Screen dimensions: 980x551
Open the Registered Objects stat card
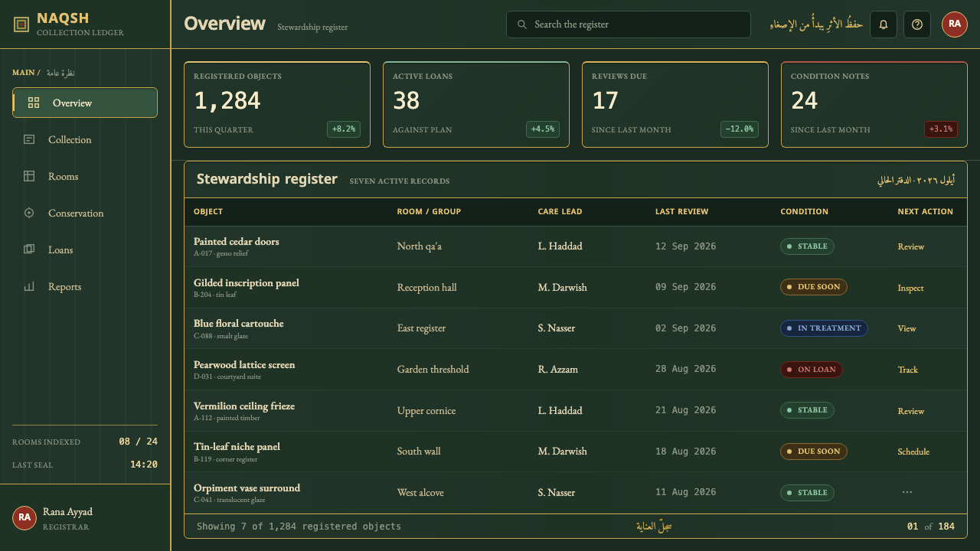(277, 104)
